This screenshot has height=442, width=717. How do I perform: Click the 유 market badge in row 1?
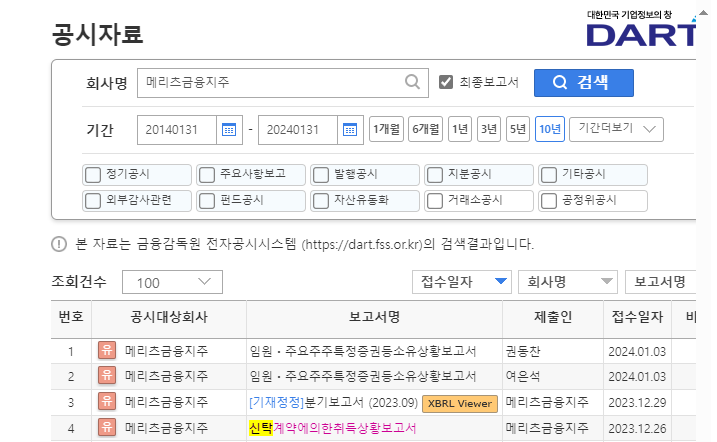point(107,351)
